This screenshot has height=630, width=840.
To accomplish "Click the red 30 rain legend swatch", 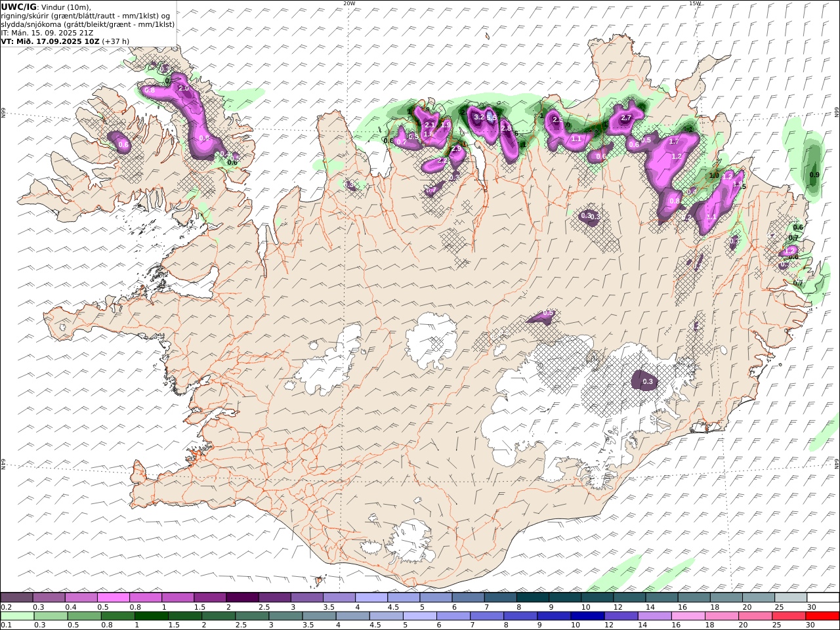I will [x=822, y=616].
